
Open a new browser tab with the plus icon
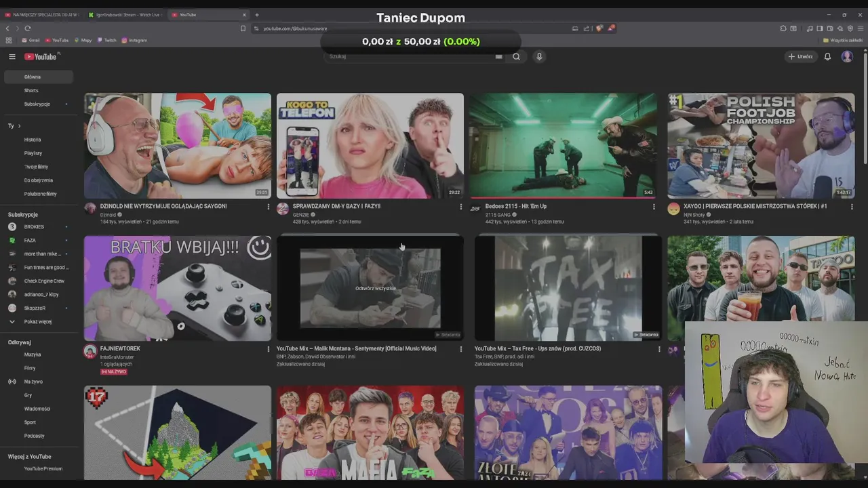point(256,15)
